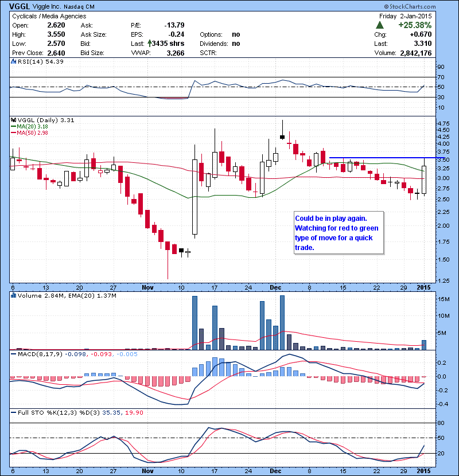Click the green up-arrow change indicator
Image resolution: width=459 pixels, height=476 pixels.
pyautogui.click(x=379, y=25)
